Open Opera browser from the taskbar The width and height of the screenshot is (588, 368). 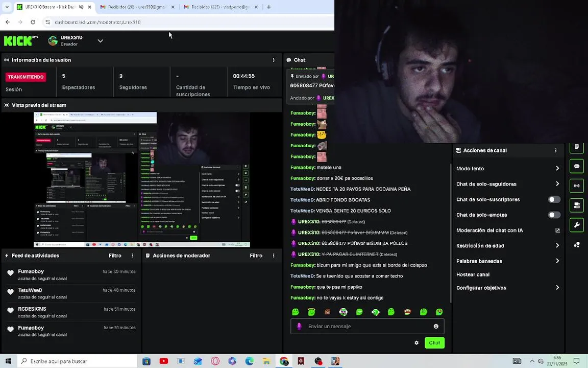(215, 361)
